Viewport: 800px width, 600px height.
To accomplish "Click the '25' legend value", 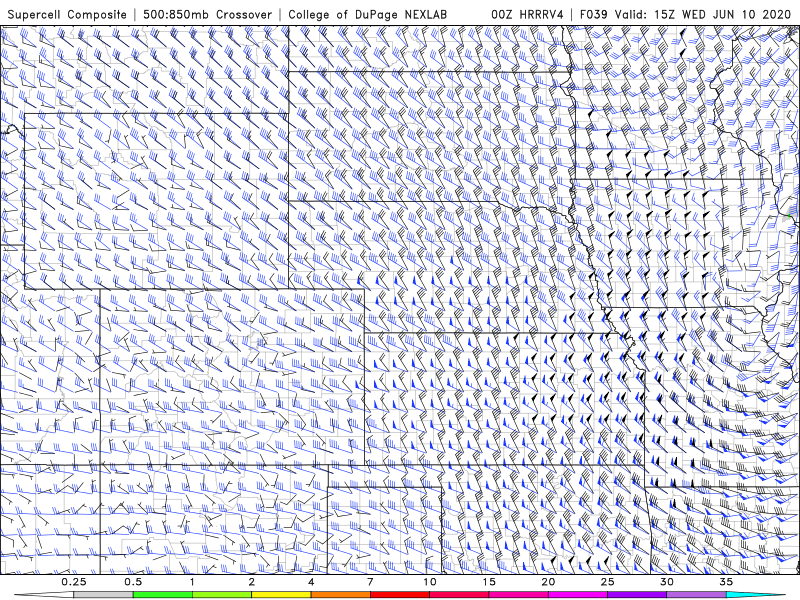I will pos(608,582).
